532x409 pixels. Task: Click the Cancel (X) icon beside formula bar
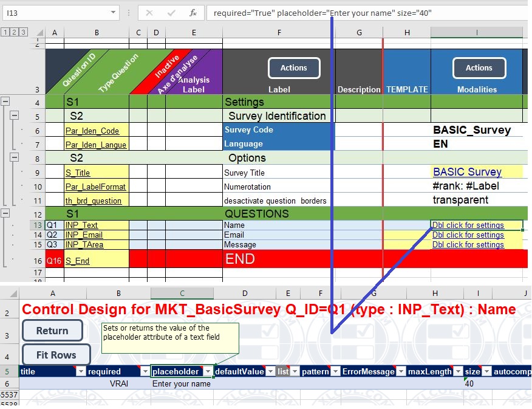(149, 12)
